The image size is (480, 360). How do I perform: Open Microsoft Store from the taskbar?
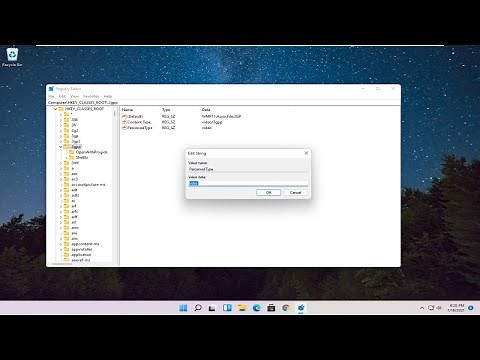tap(271, 308)
